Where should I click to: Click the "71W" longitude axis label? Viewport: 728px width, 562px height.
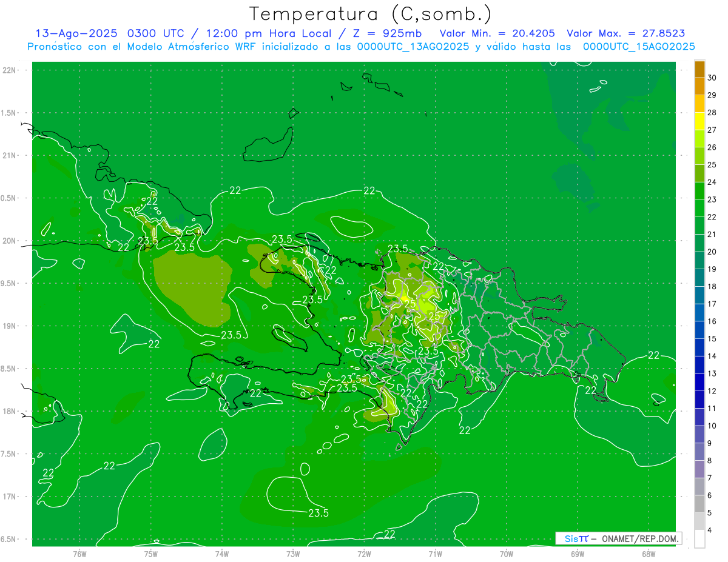point(436,554)
